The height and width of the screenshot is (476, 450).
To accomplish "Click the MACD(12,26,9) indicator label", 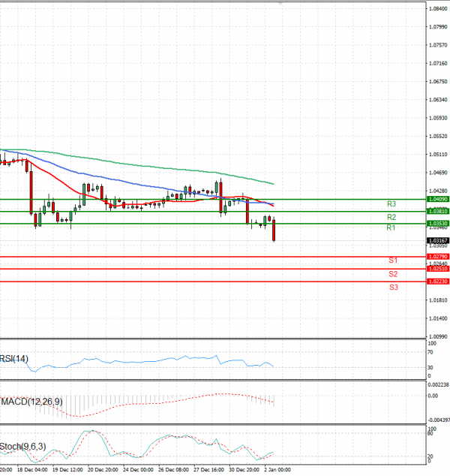I will coord(31,402).
